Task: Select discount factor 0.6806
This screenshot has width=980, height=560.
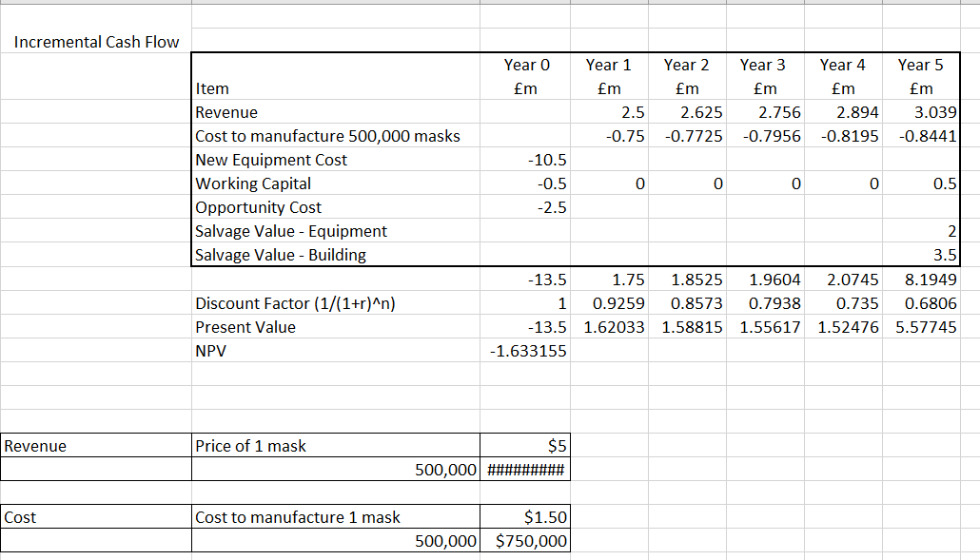Action: (x=921, y=302)
